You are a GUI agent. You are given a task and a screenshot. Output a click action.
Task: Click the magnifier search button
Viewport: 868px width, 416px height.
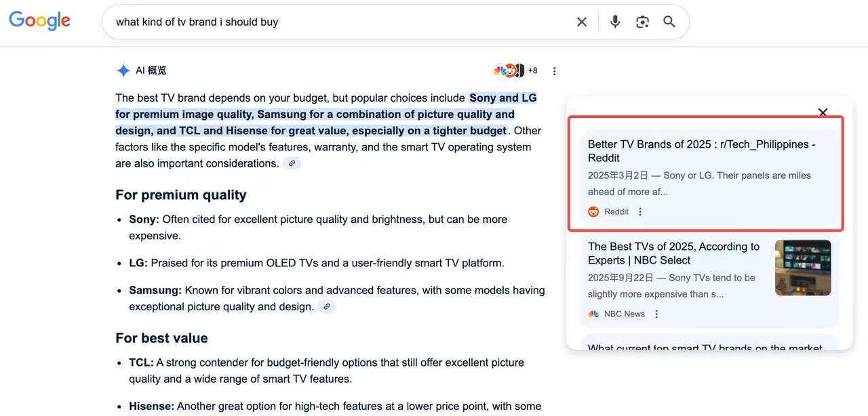(x=669, y=22)
